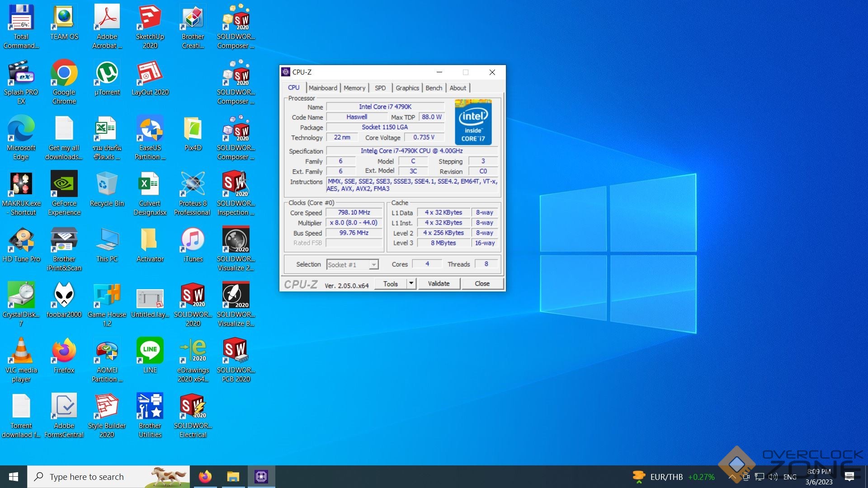Image resolution: width=868 pixels, height=488 pixels.
Task: Open the Bench tab
Action: pos(434,88)
